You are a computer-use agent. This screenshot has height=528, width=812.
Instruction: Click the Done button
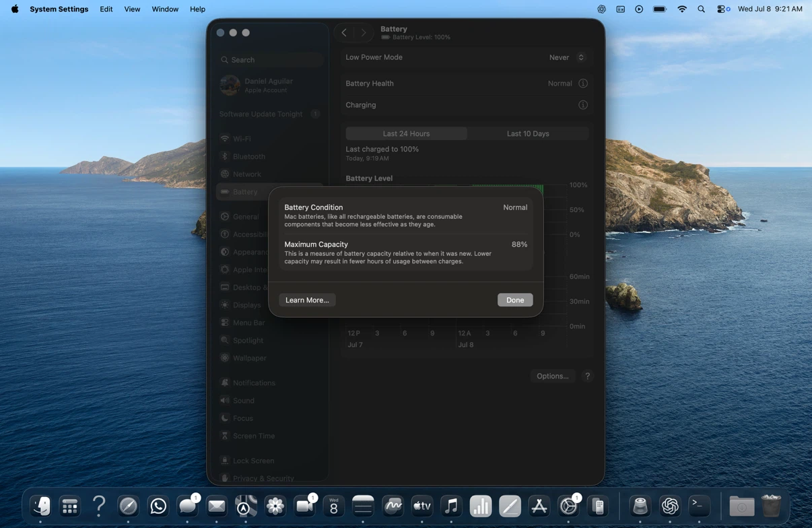[x=515, y=300]
